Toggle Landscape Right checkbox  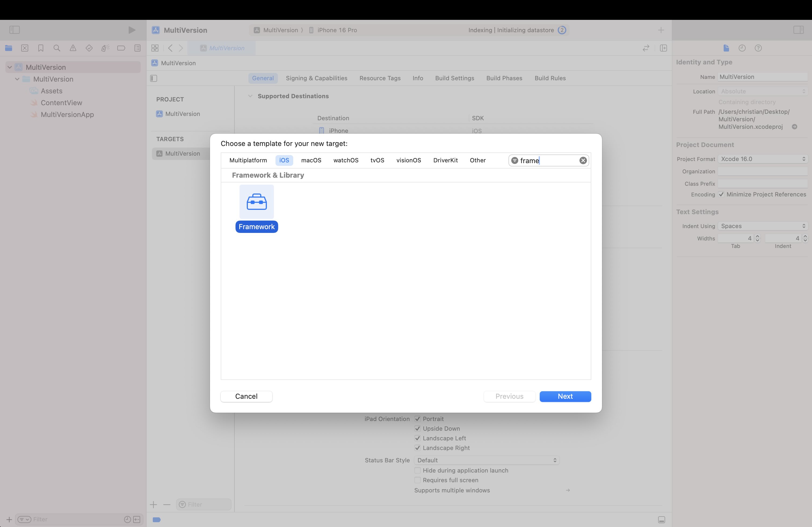pyautogui.click(x=417, y=448)
